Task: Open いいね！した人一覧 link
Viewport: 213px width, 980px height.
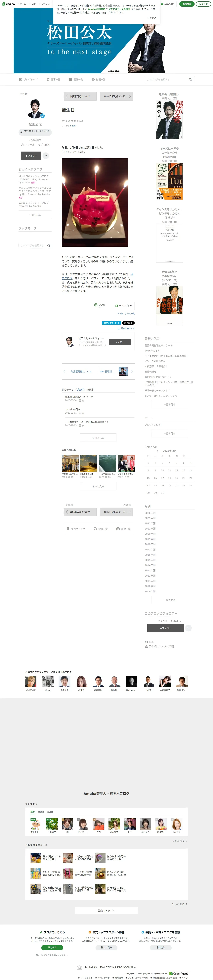Action: coord(126,314)
